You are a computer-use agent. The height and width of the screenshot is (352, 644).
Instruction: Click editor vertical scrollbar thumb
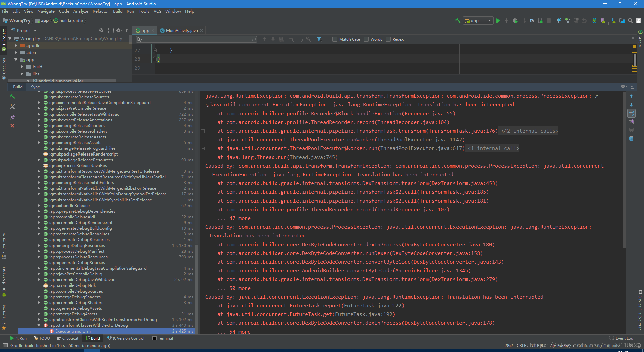coord(635,60)
